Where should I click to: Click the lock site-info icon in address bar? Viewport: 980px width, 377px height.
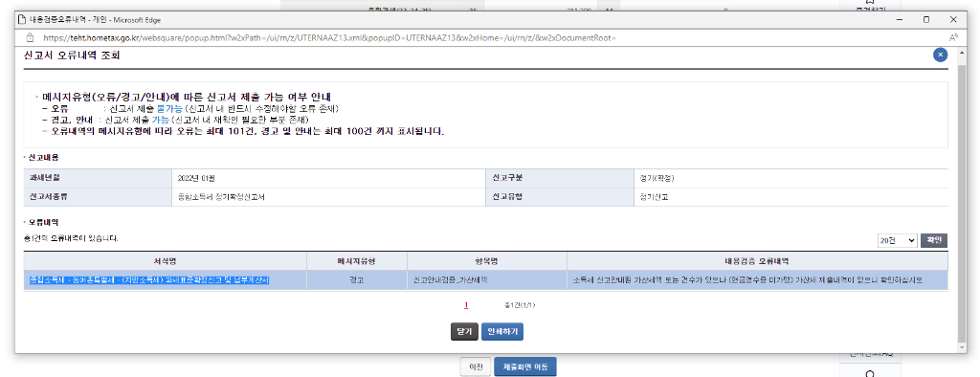[29, 37]
